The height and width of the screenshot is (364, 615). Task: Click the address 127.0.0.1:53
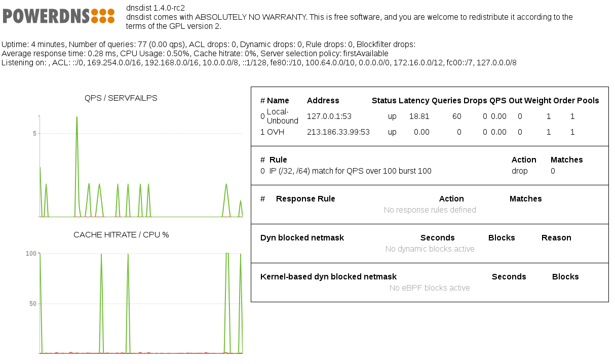point(329,116)
